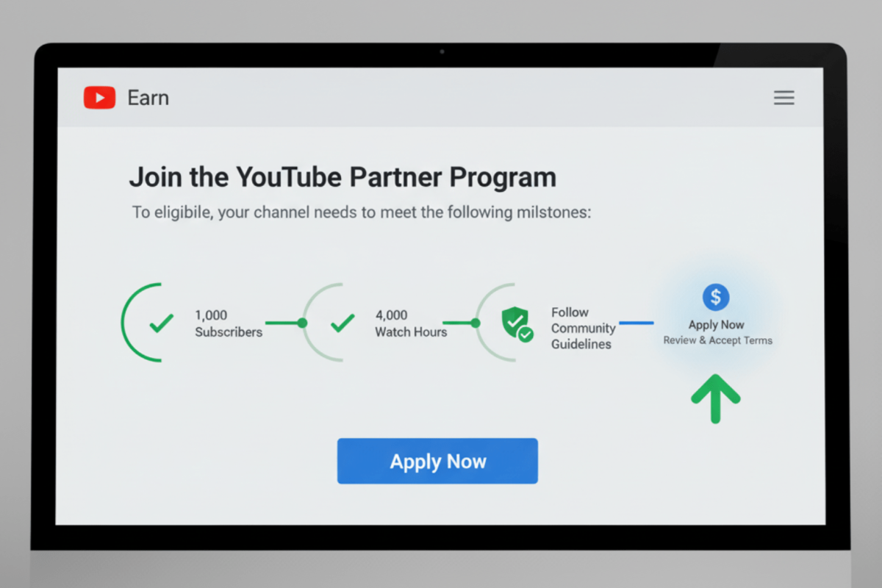Click the small check badge on the shield
The width and height of the screenshot is (882, 588).
pyautogui.click(x=526, y=334)
